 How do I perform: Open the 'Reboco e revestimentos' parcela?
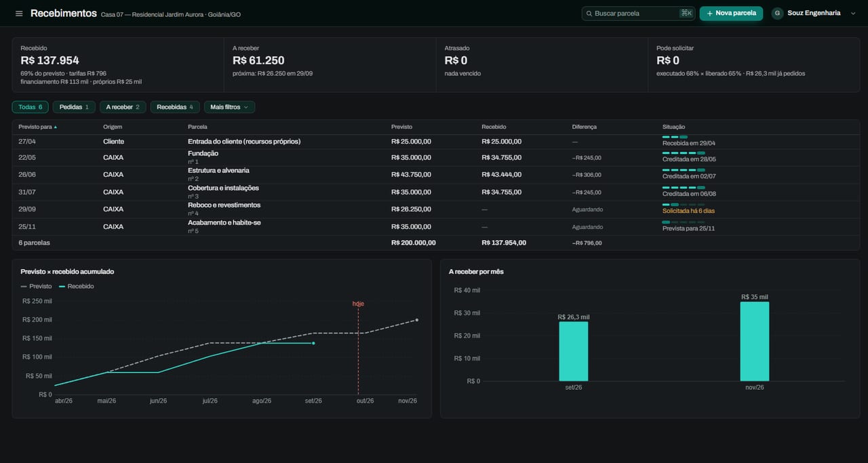click(436, 209)
